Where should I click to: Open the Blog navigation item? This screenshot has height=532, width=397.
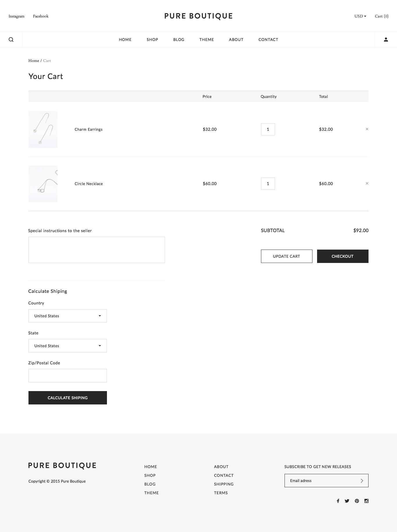pos(179,40)
